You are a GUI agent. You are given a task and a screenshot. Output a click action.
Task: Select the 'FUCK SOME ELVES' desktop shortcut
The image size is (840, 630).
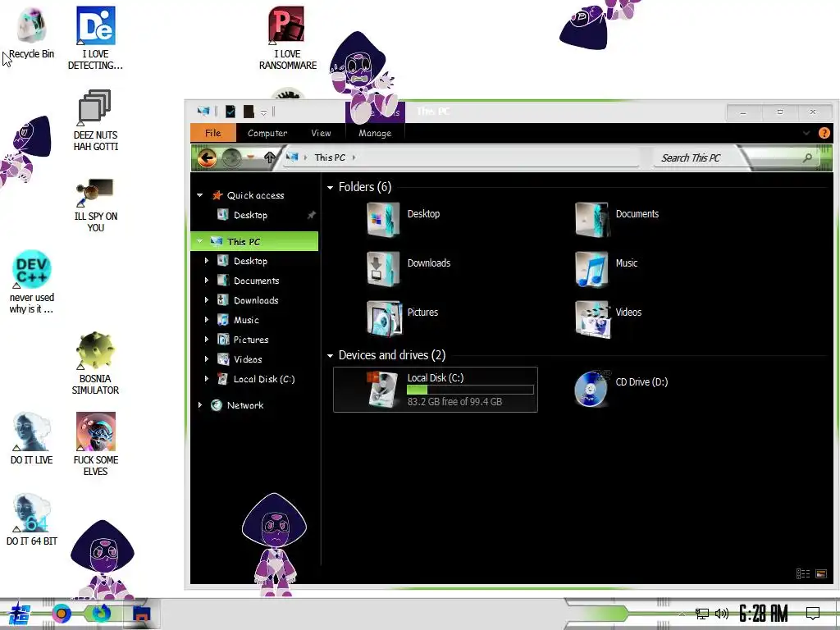click(x=95, y=444)
